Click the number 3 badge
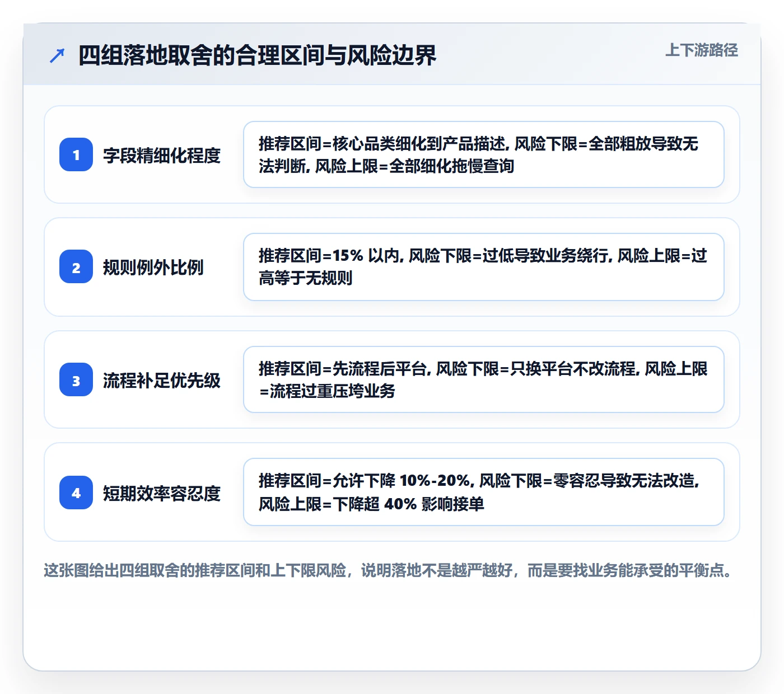784x694 pixels. [x=76, y=379]
